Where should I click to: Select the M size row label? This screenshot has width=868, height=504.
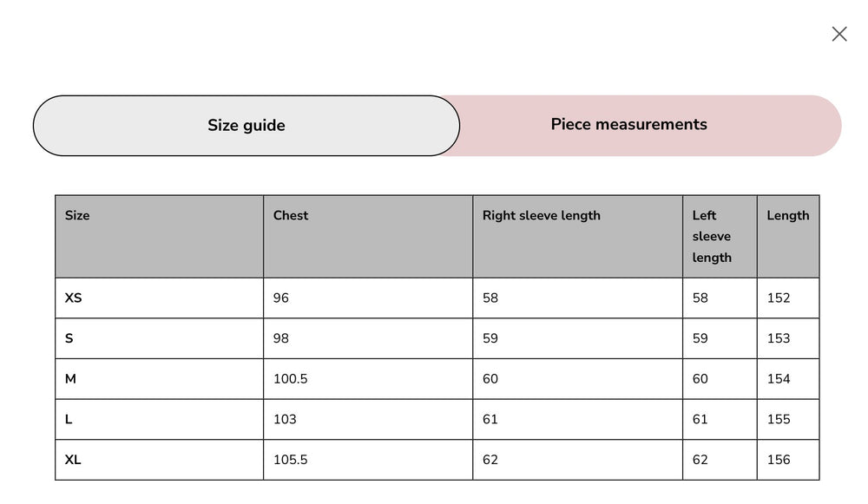(x=71, y=379)
